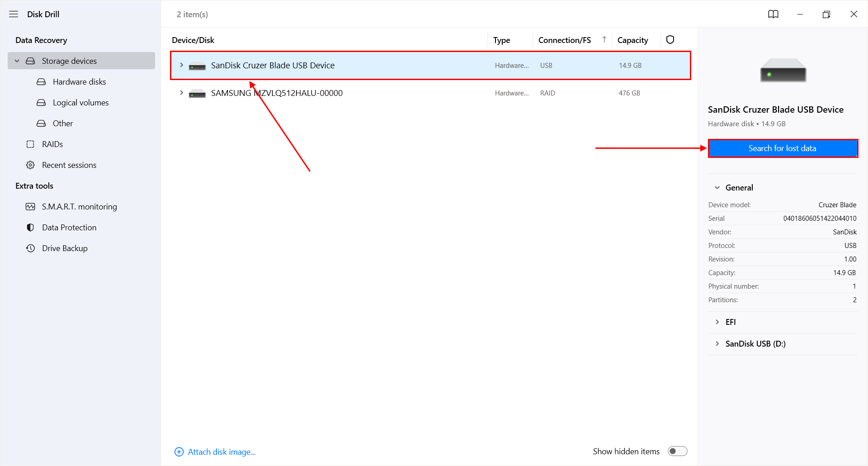
Task: Minimize the Disk Drill window
Action: click(x=800, y=14)
